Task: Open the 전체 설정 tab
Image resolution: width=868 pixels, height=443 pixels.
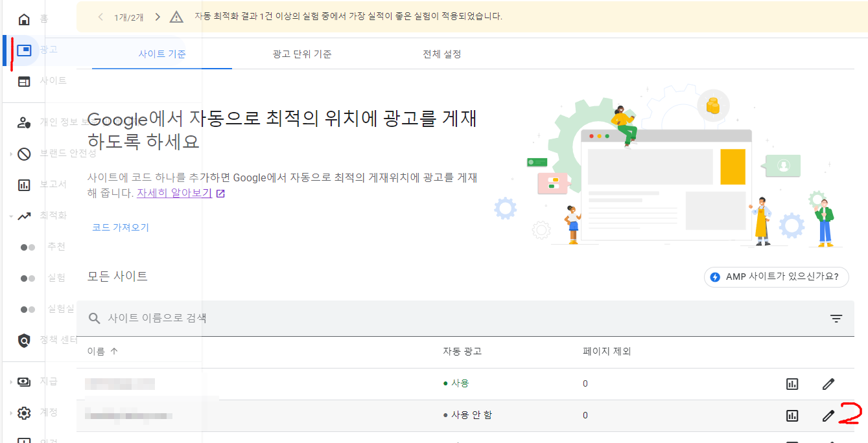Action: click(441, 54)
